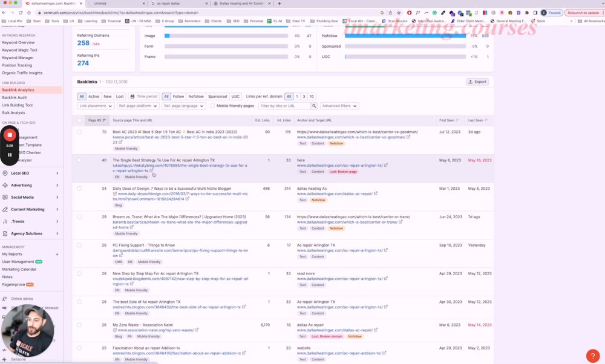605x364 pixels.
Task: Open the orange help question mark button
Action: click(x=593, y=356)
